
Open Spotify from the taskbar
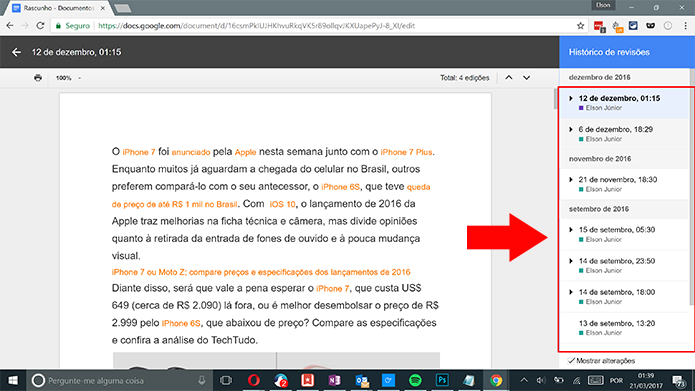pyautogui.click(x=415, y=380)
